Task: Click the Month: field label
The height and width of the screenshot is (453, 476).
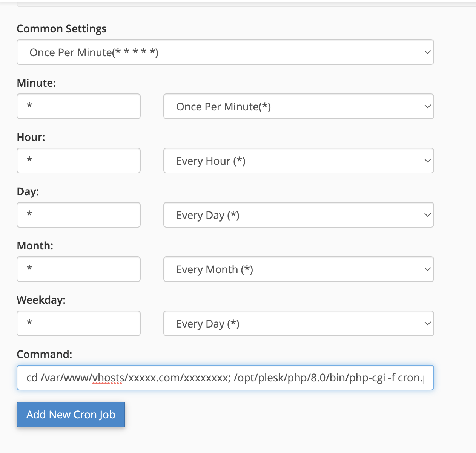Action: tap(35, 246)
